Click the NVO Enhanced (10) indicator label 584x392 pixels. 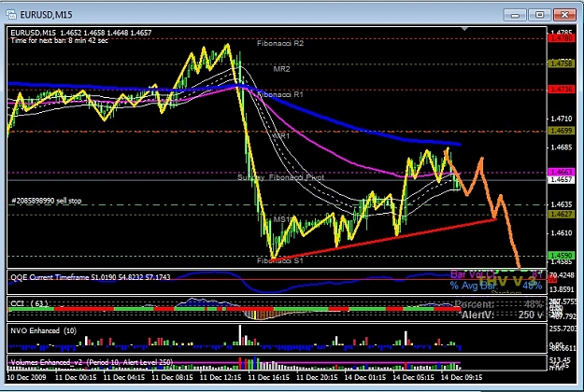[43, 330]
